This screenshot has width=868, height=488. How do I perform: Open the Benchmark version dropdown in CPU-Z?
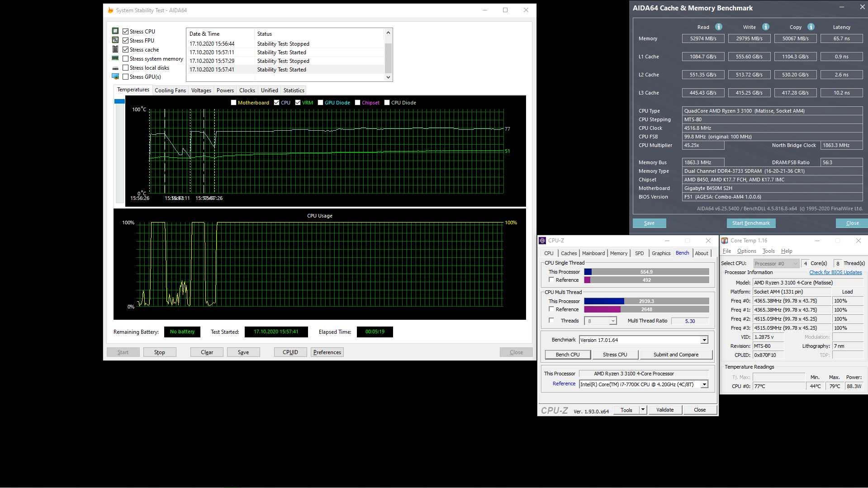coord(704,340)
